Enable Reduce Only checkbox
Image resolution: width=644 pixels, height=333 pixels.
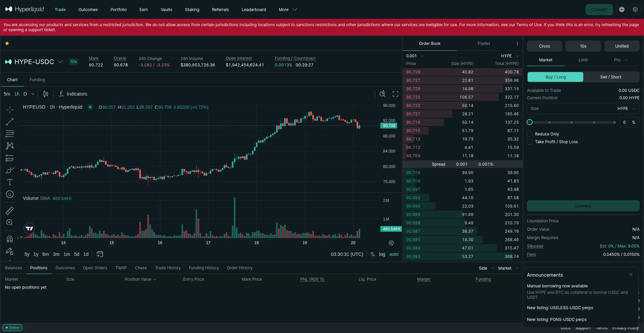(530, 134)
